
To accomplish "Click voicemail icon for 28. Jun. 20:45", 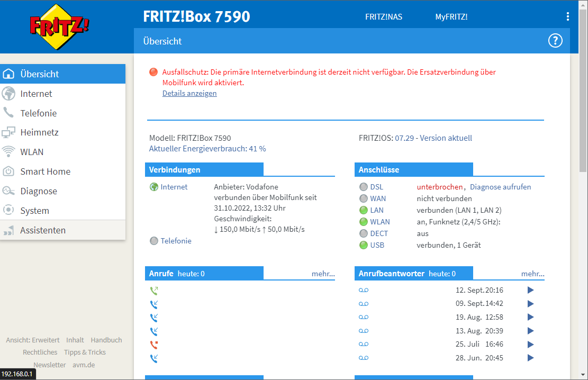I will [364, 358].
